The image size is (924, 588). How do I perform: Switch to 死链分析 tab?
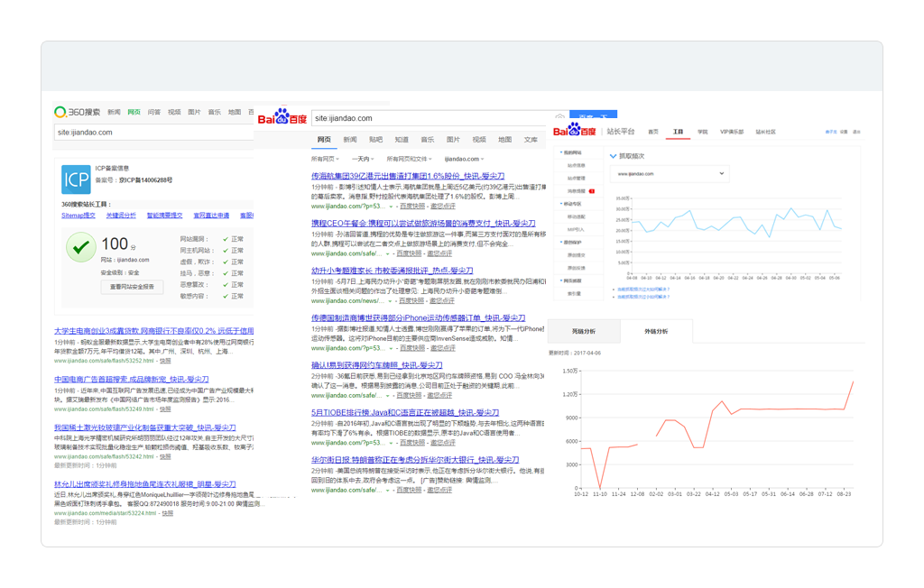pos(584,332)
